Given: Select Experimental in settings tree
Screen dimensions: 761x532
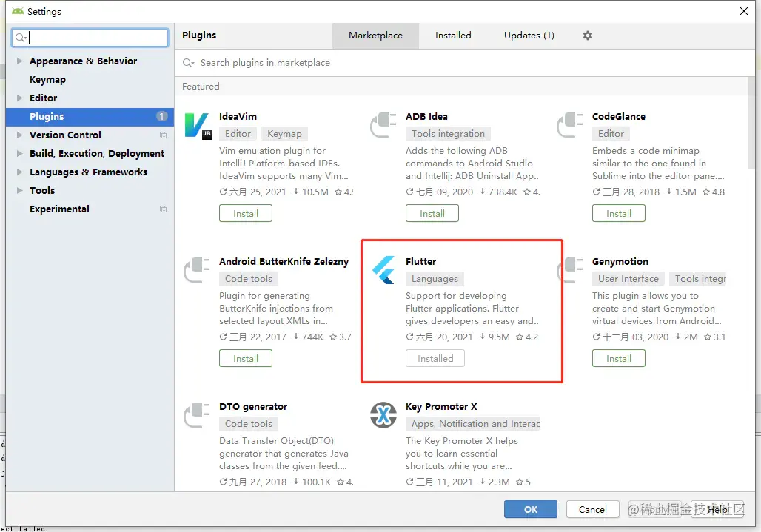Looking at the screenshot, I should 90,209.
